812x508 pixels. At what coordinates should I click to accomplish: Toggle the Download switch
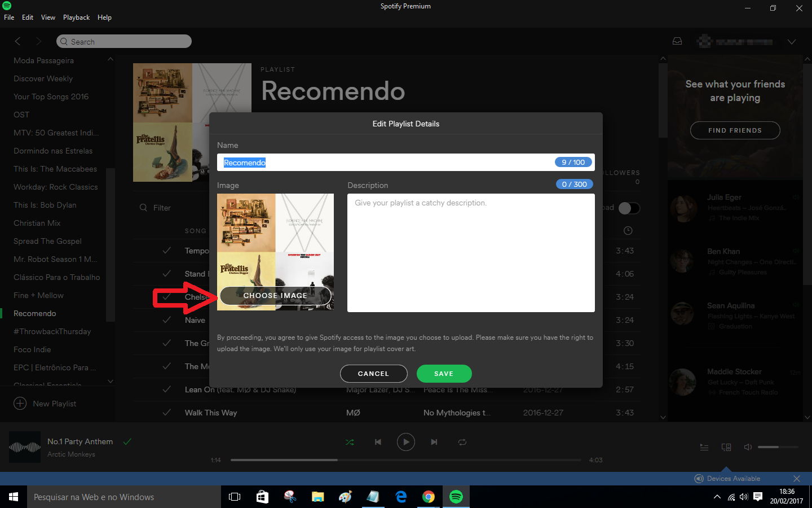[x=629, y=208]
